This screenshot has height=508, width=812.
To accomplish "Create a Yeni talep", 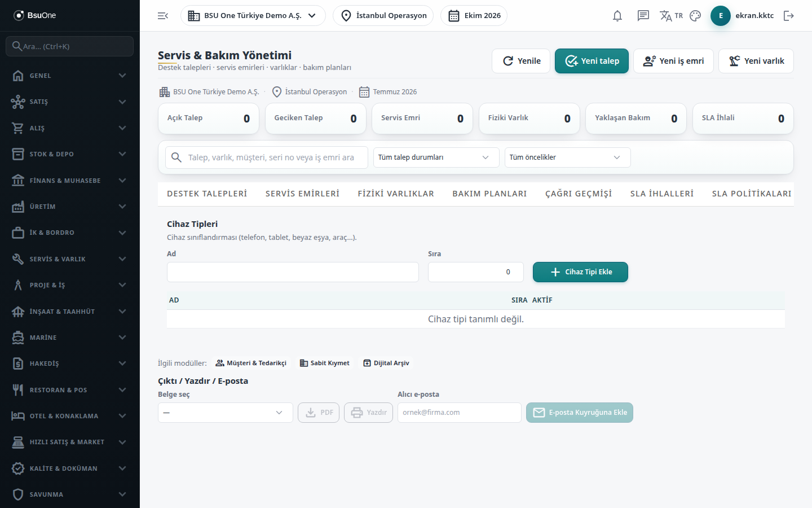I will pyautogui.click(x=592, y=61).
